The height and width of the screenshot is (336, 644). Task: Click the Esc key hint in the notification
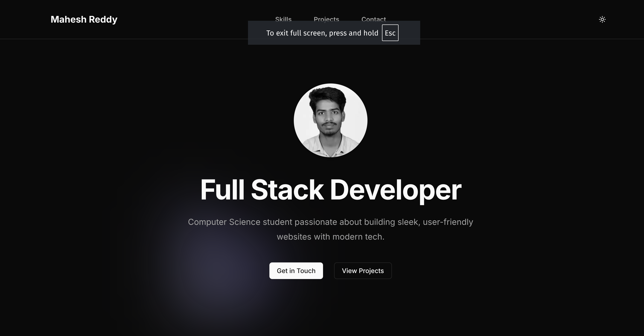pyautogui.click(x=390, y=33)
